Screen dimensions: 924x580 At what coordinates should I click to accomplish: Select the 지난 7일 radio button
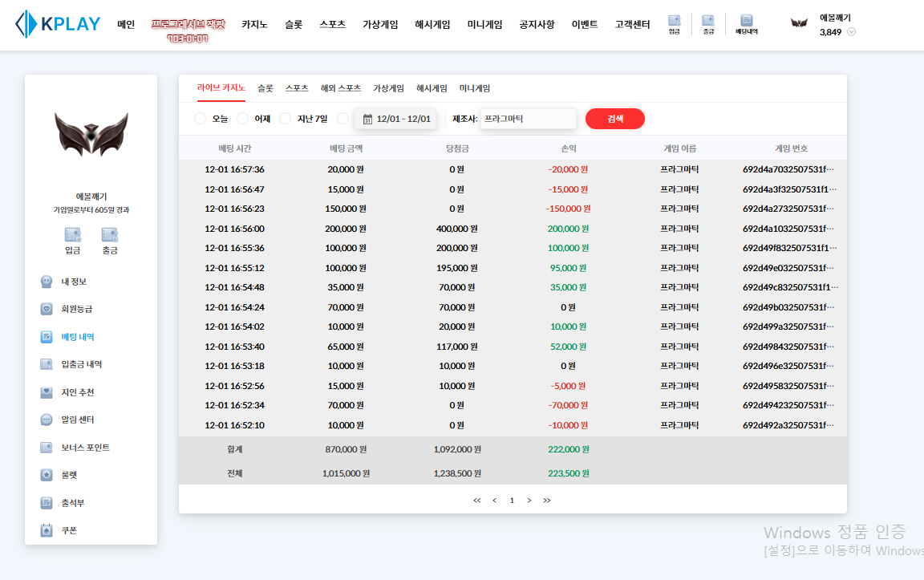click(286, 119)
